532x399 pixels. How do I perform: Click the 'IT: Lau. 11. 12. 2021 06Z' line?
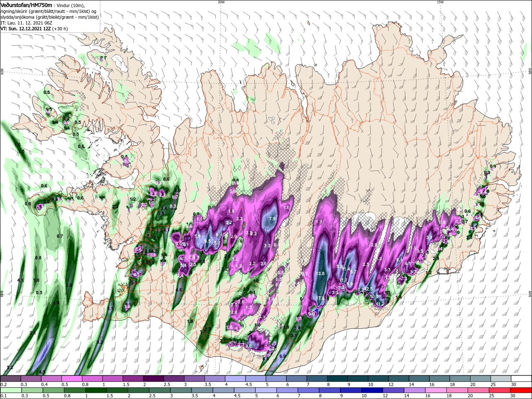[x=27, y=23]
